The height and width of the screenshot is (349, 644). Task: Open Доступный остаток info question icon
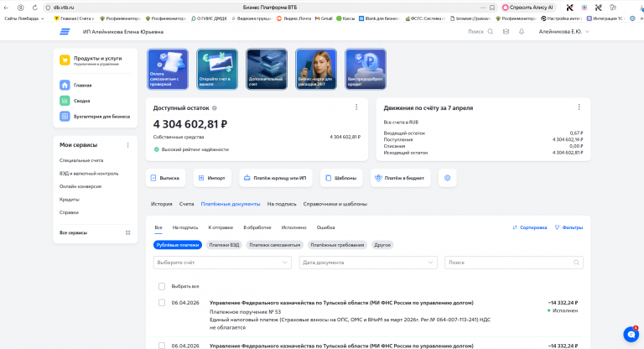pyautogui.click(x=215, y=108)
